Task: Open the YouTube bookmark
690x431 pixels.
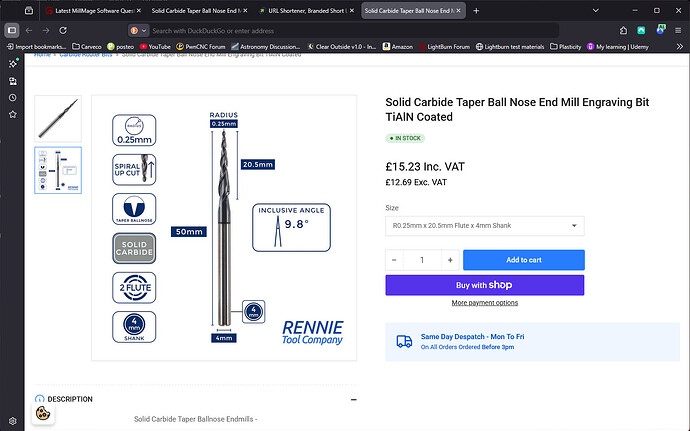Action: click(x=126, y=46)
